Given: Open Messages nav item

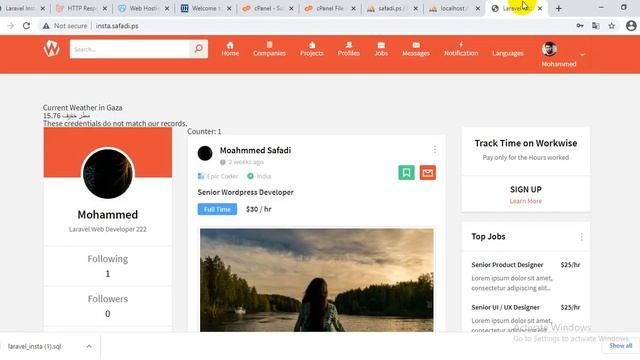Looking at the screenshot, I should tap(416, 49).
